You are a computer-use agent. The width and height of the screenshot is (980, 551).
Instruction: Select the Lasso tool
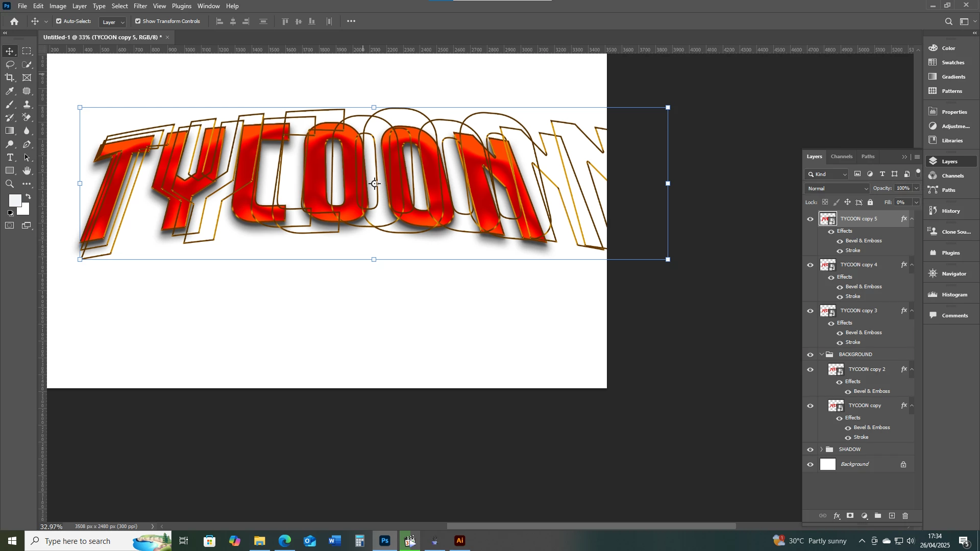pyautogui.click(x=10, y=64)
